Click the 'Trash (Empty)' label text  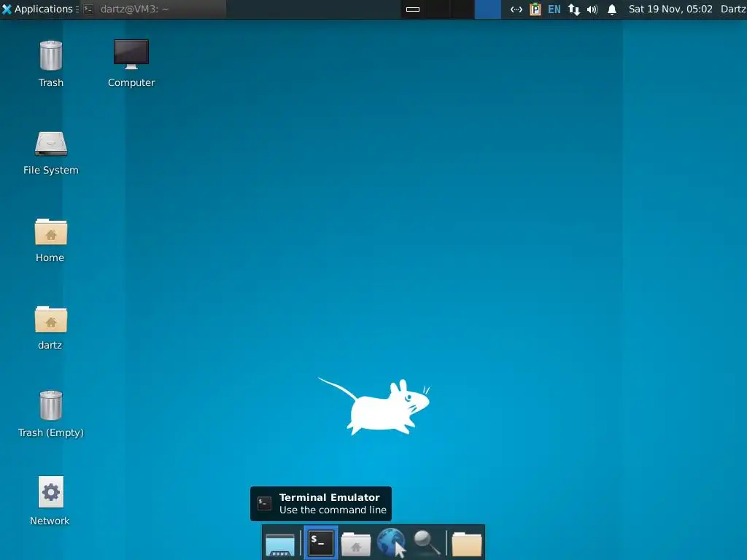[51, 432]
